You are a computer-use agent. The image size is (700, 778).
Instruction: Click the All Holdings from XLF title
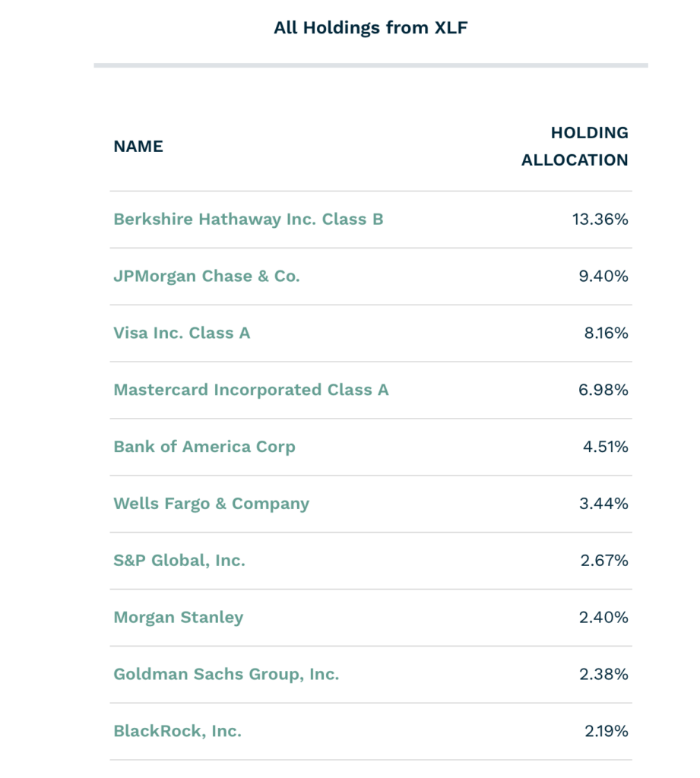point(371,28)
